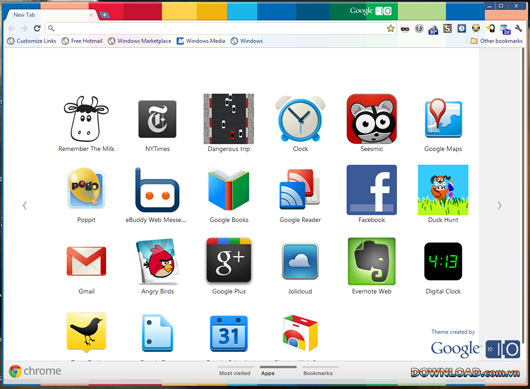530x389 pixels.
Task: Launch the Jolicloud app
Action: pos(300,261)
